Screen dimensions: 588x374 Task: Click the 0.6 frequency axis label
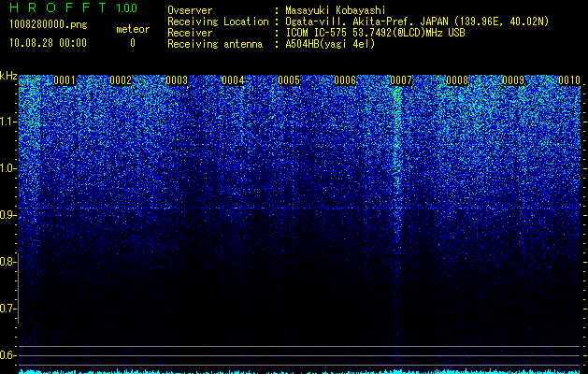[x=7, y=355]
